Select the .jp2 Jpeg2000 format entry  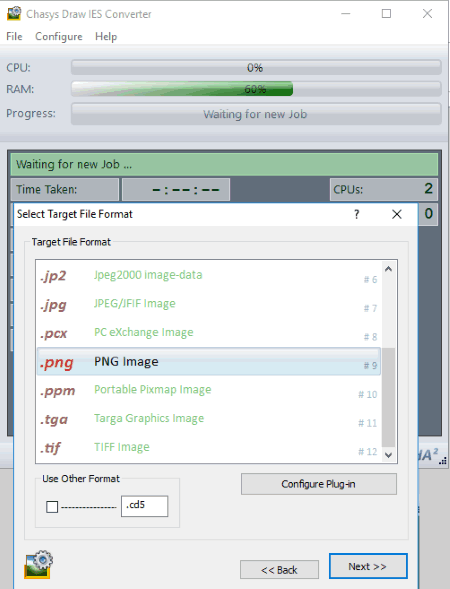point(209,276)
